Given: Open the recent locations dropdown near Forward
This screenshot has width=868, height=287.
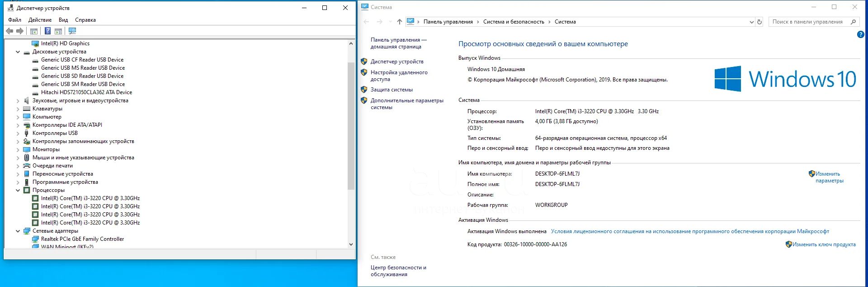Looking at the screenshot, I should [x=390, y=22].
